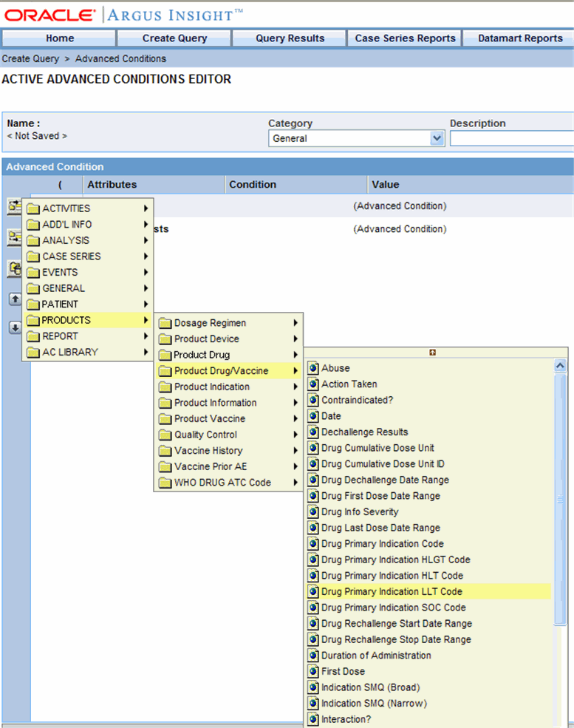Image resolution: width=574 pixels, height=728 pixels.
Task: Click Drug Dechallenge Date Range icon
Action: [313, 480]
